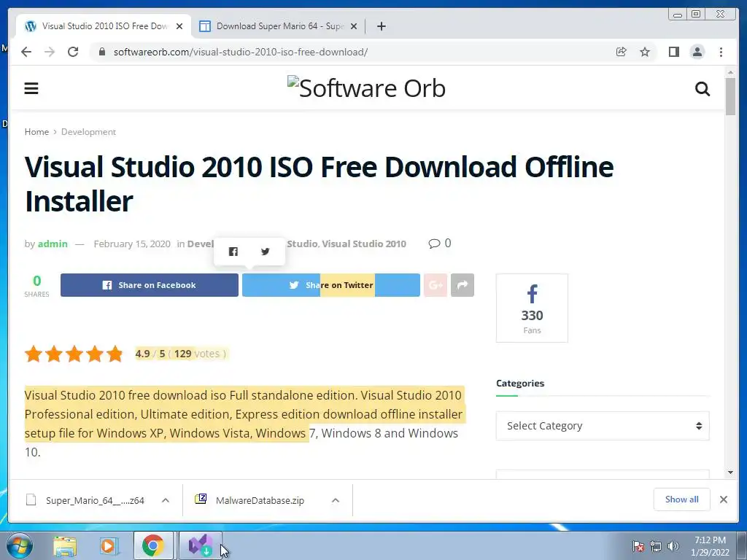Open Visual Studio Installer taskbar item

(x=201, y=545)
